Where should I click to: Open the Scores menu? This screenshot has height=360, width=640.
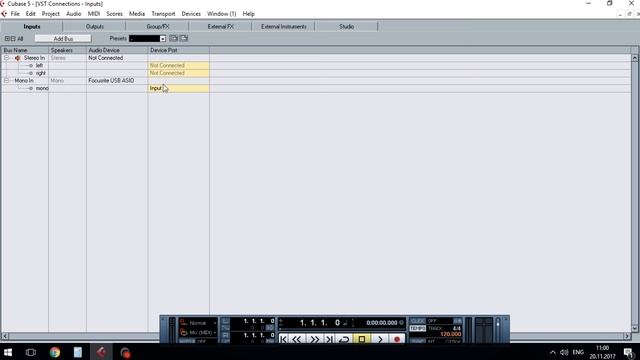tap(114, 14)
